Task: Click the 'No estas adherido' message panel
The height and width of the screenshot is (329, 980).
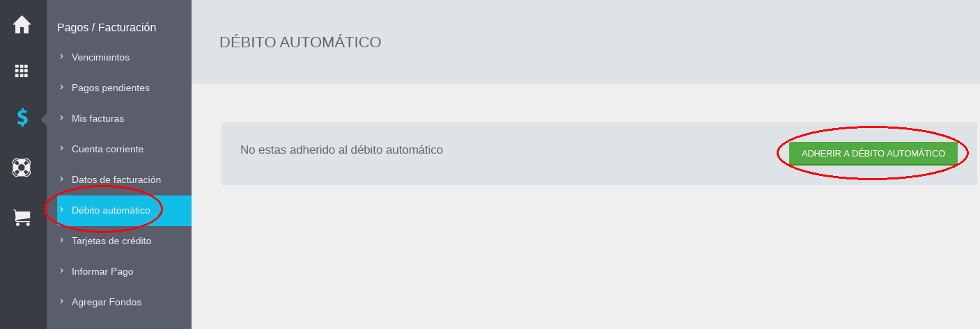Action: tap(598, 154)
